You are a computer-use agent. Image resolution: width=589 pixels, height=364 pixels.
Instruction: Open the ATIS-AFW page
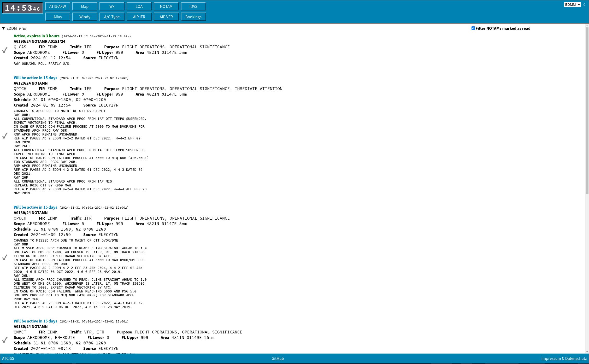pyautogui.click(x=58, y=7)
